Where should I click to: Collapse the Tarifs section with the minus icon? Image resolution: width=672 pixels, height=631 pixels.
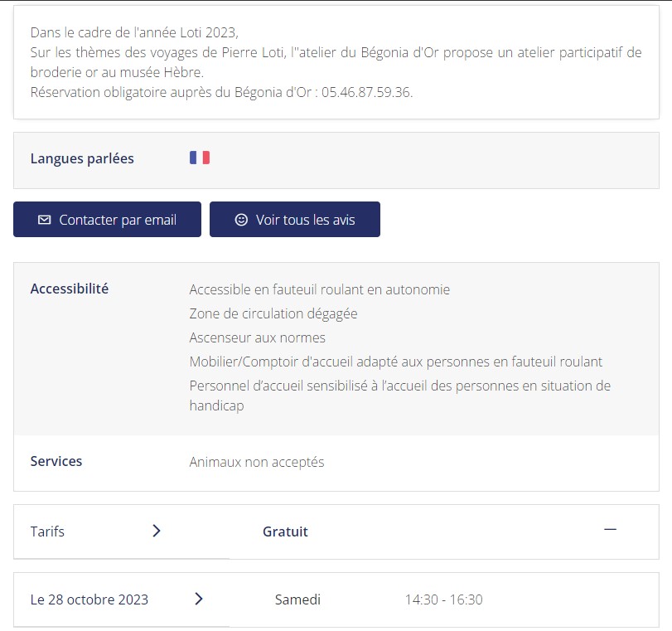click(611, 530)
